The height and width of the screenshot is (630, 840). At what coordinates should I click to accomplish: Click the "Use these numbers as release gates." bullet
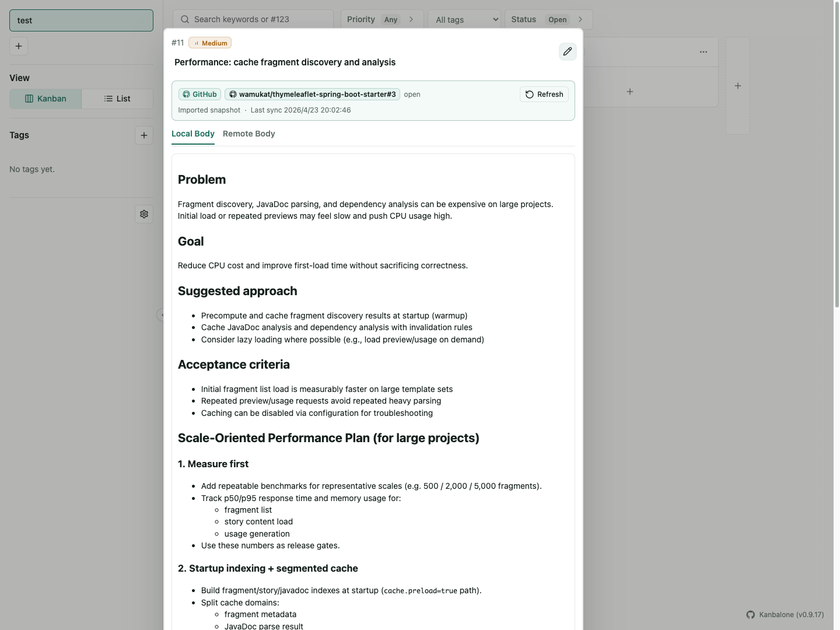(270, 546)
